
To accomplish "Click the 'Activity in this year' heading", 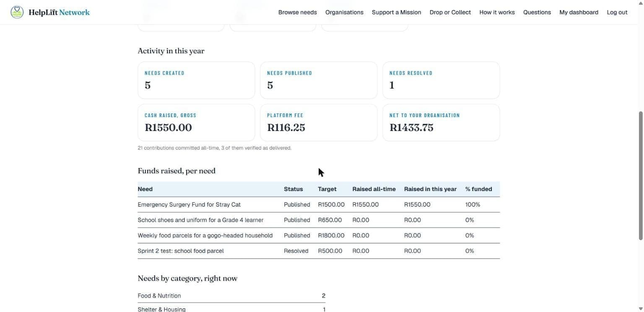I will tap(171, 51).
